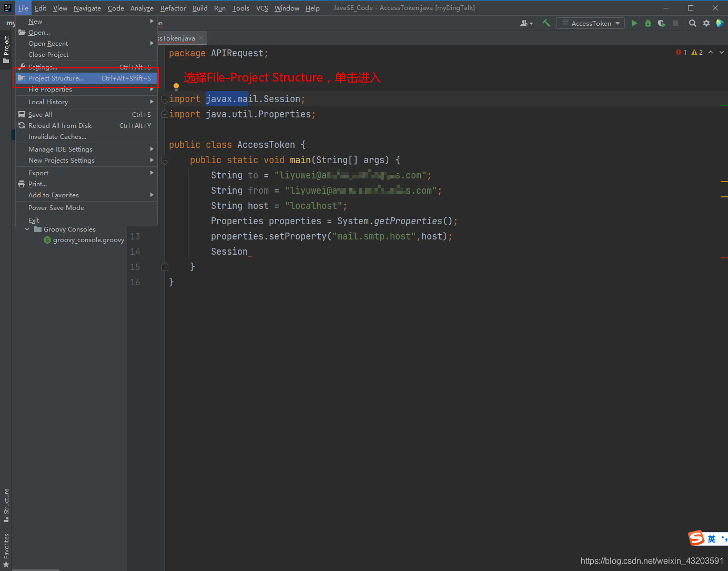Fold the import block in editor

[165, 99]
